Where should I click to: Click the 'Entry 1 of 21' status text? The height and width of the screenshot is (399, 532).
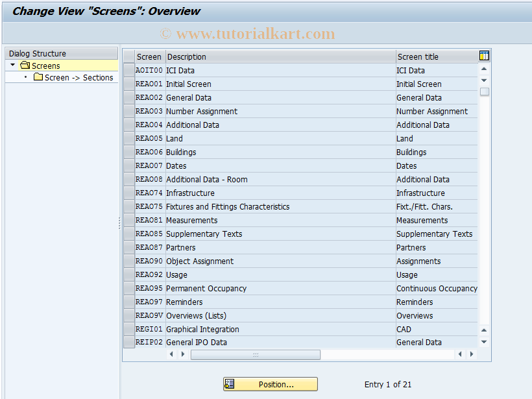pos(387,385)
